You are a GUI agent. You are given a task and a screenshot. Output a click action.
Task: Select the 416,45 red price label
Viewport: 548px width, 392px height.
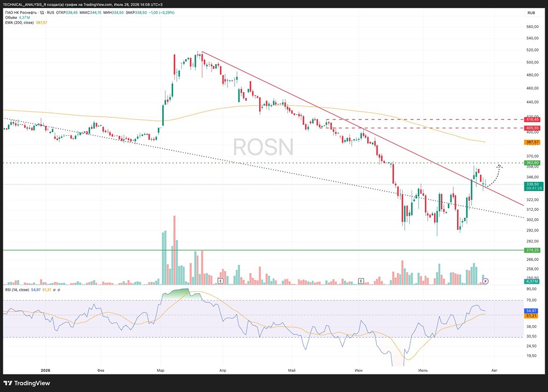click(532, 119)
